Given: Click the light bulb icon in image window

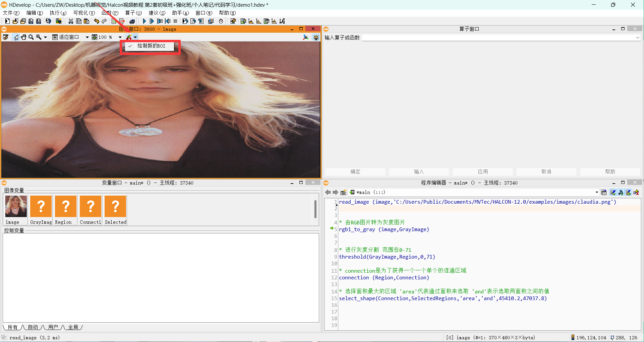Looking at the screenshot, I should [x=316, y=37].
